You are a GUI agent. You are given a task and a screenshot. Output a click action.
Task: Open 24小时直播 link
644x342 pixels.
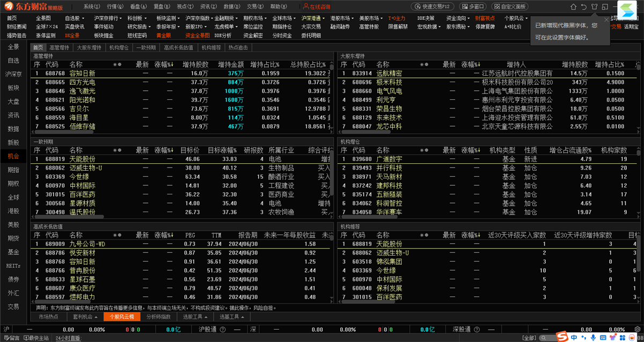[68, 338]
